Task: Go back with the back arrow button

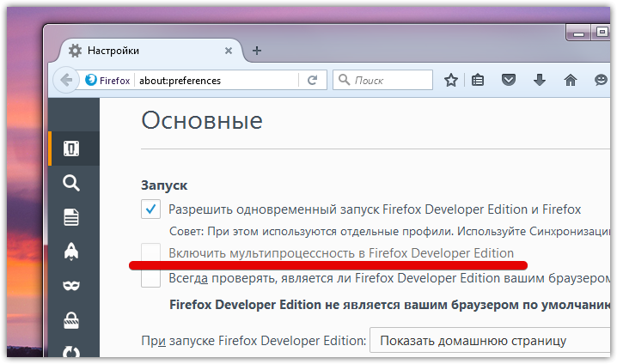Action: (x=65, y=80)
